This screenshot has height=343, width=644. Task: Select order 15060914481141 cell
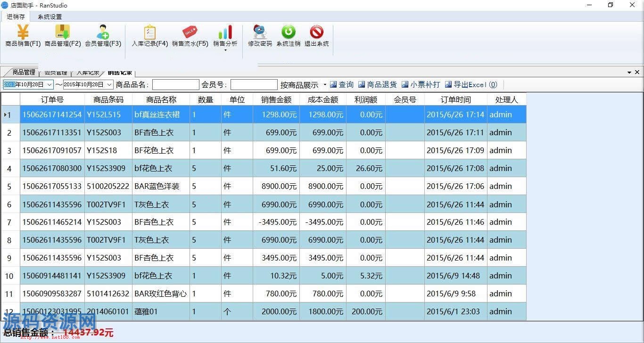[x=52, y=276]
